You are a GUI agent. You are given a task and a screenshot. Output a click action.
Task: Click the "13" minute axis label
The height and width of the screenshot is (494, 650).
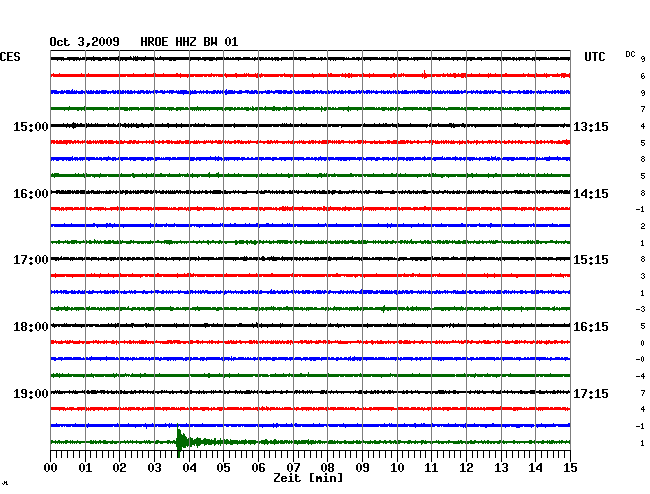tap(501, 468)
